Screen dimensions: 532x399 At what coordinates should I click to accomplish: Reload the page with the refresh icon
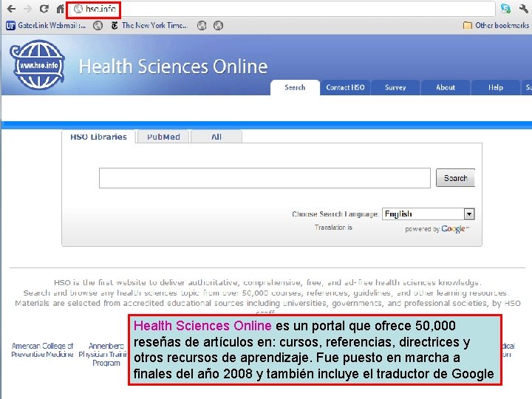(x=44, y=8)
